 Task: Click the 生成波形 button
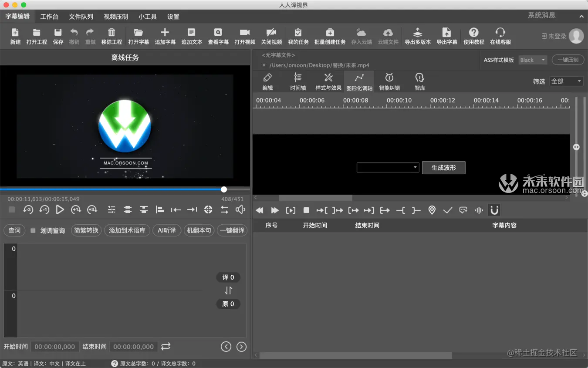pos(444,168)
